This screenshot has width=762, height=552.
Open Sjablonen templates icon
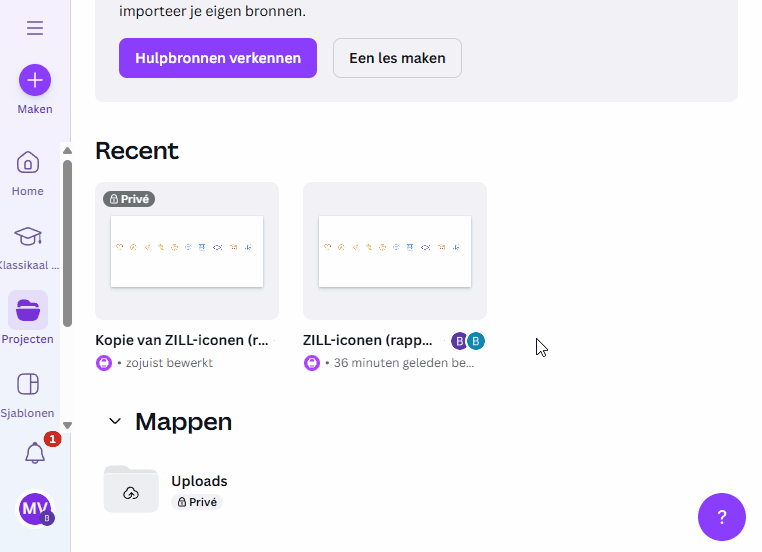(28, 385)
